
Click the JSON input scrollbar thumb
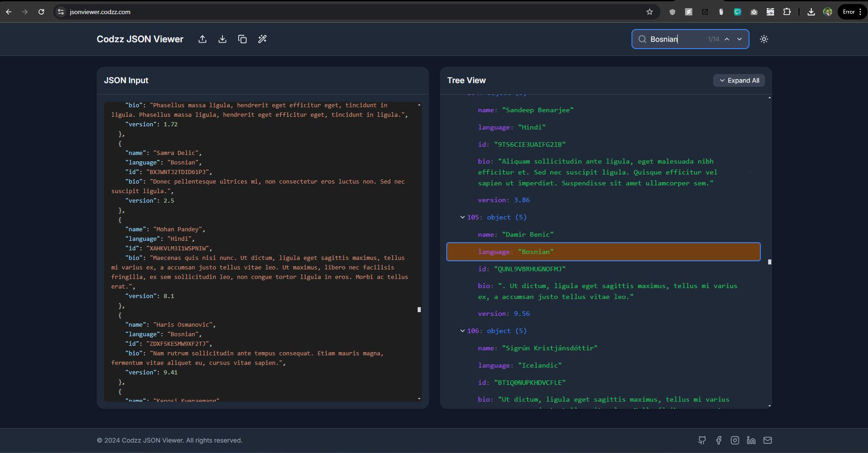click(x=419, y=309)
